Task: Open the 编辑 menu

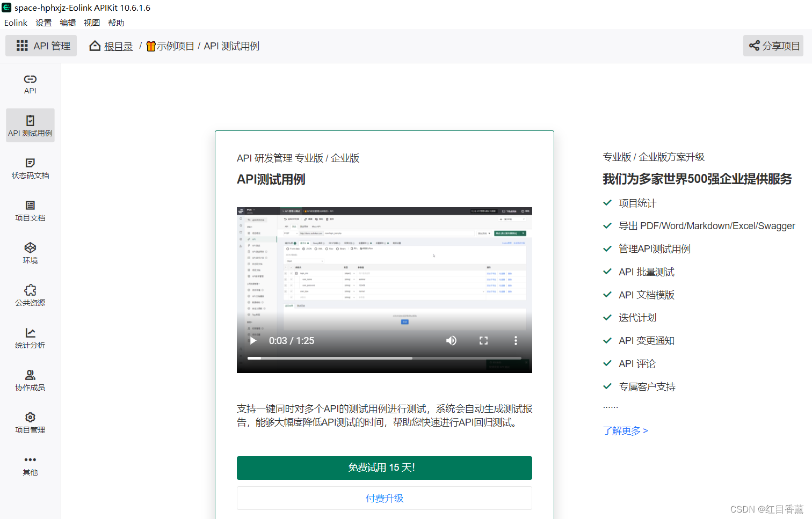Action: 68,23
